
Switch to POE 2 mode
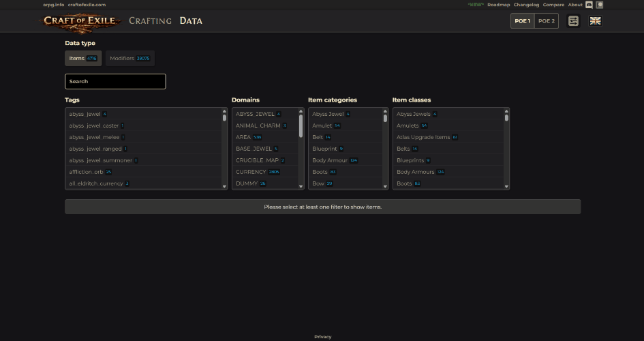point(547,21)
